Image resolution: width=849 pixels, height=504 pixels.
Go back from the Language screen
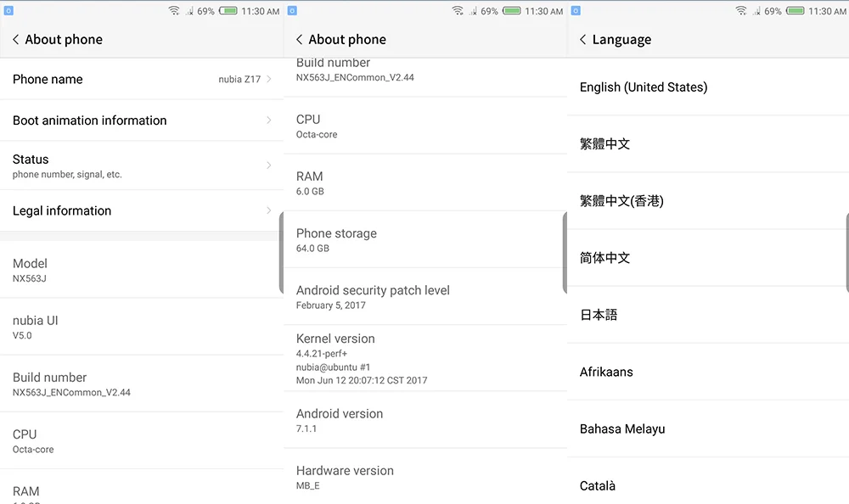(583, 40)
